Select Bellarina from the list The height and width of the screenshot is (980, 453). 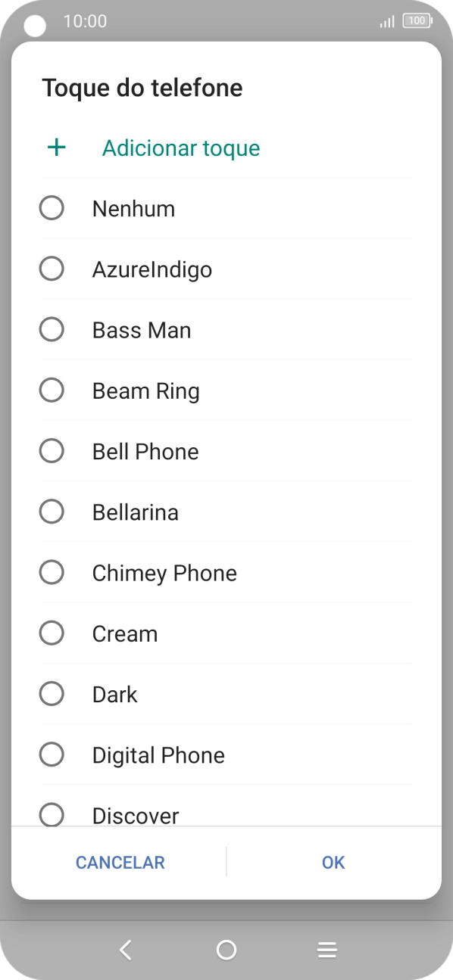click(52, 511)
